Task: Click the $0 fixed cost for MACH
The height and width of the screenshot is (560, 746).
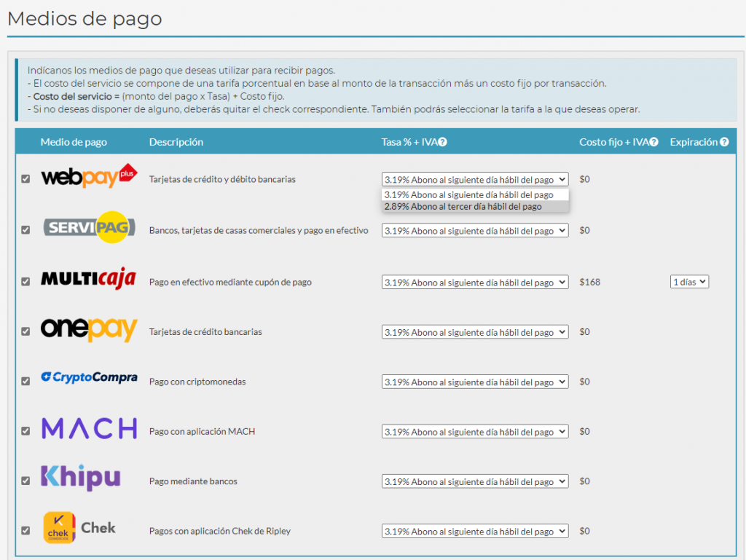Action: [x=585, y=431]
